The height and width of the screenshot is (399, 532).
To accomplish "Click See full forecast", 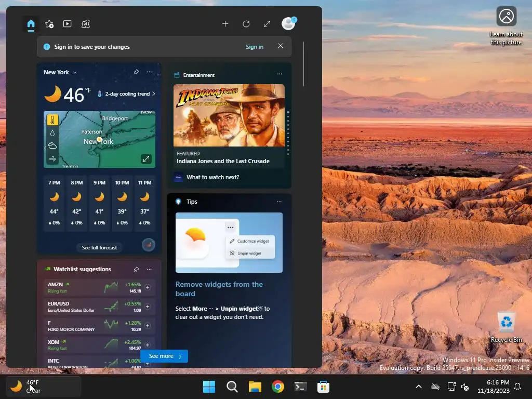I will [99, 248].
